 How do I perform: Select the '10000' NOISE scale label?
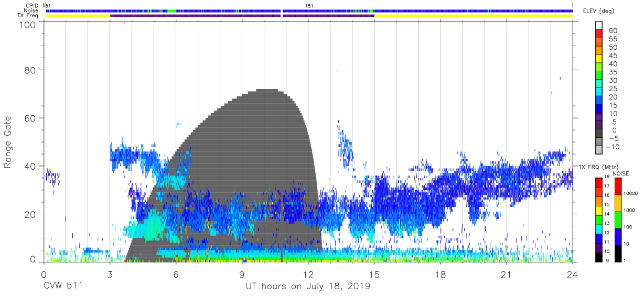click(x=632, y=194)
